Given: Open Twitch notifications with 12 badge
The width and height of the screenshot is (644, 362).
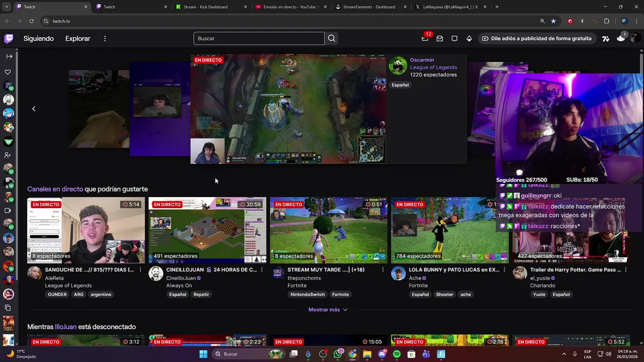Looking at the screenshot, I should 425,38.
